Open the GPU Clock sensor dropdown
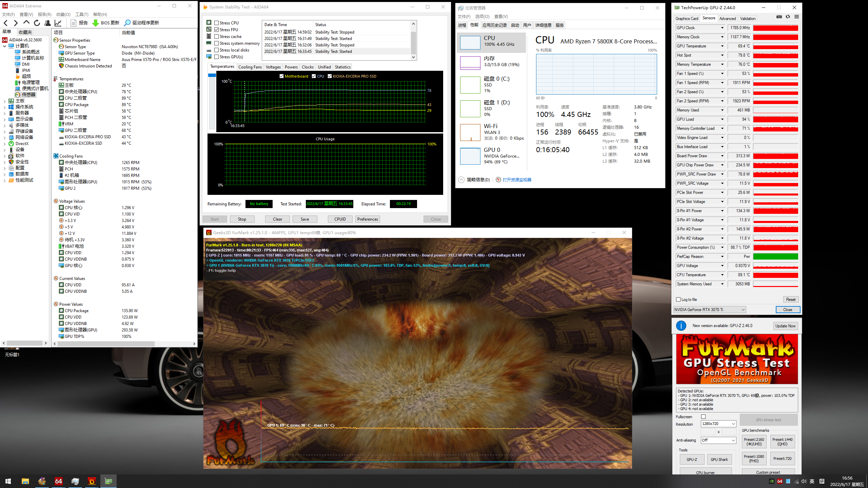Screen dimensions: 868x488 (x=722, y=28)
